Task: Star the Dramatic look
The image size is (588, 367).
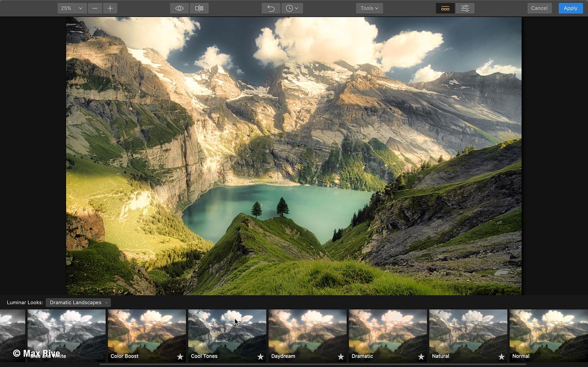Action: (x=421, y=357)
